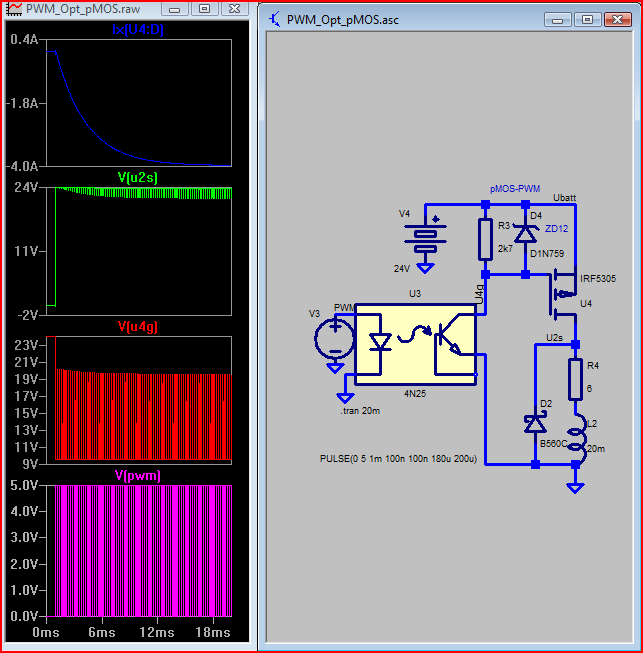Click the 12ms time axis label
Viewport: 643px width, 653px height.
(x=157, y=632)
